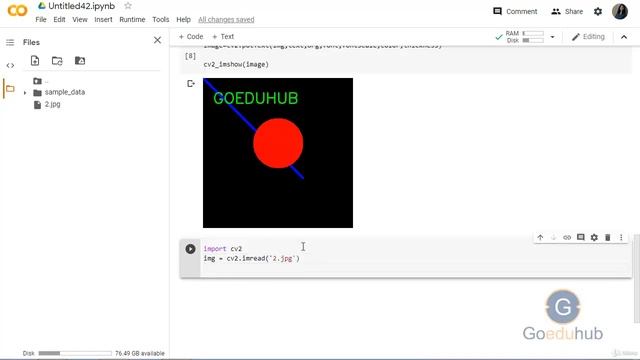Move the cell up
This screenshot has height=360, width=640.
click(x=540, y=237)
